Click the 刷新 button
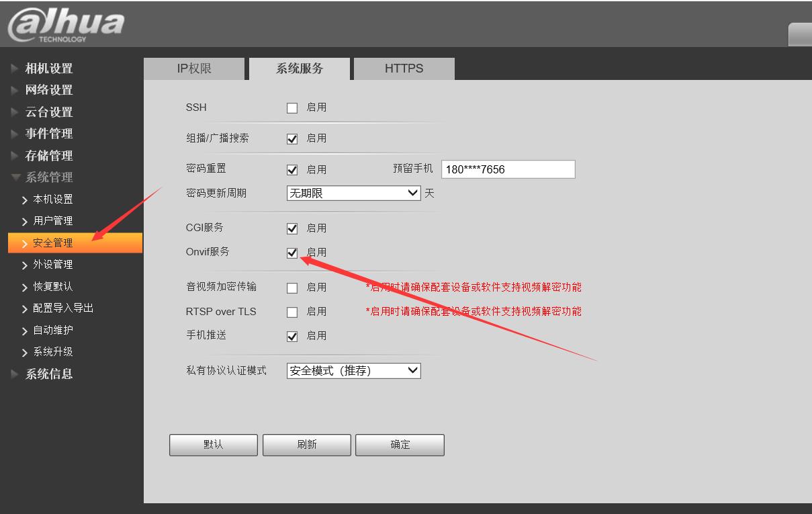This screenshot has width=812, height=514. point(306,445)
